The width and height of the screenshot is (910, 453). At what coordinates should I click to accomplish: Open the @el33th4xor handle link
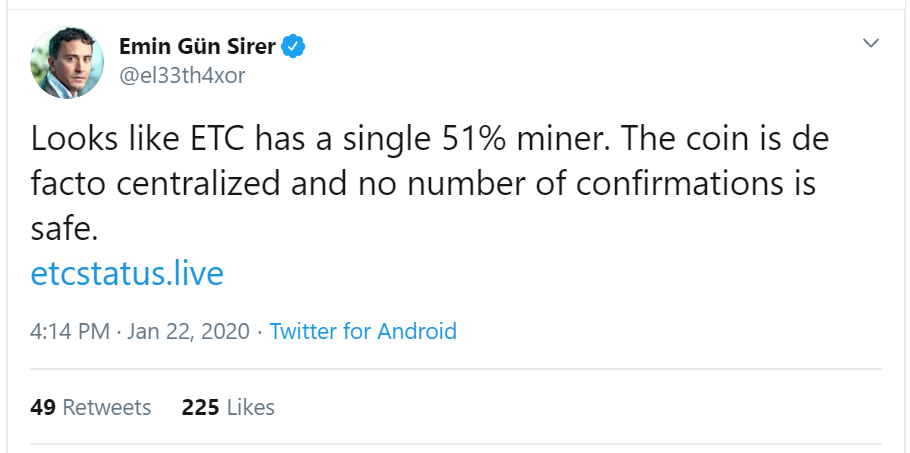182,76
